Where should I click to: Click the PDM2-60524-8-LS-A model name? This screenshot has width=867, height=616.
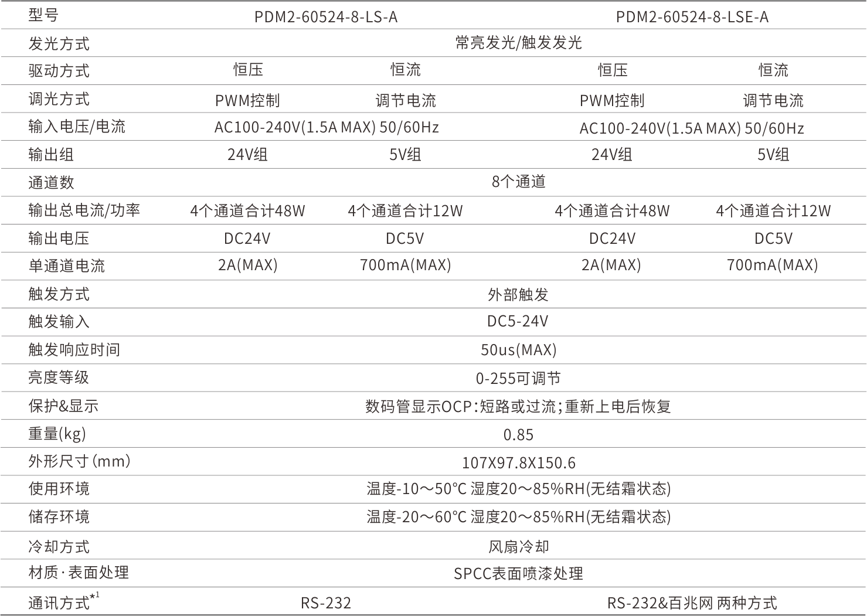click(x=326, y=17)
